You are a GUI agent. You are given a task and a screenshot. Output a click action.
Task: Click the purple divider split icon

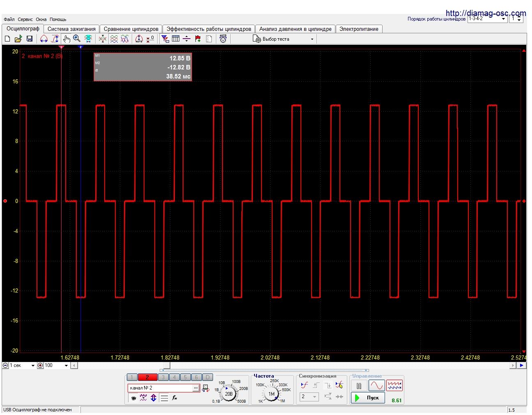coord(186,39)
